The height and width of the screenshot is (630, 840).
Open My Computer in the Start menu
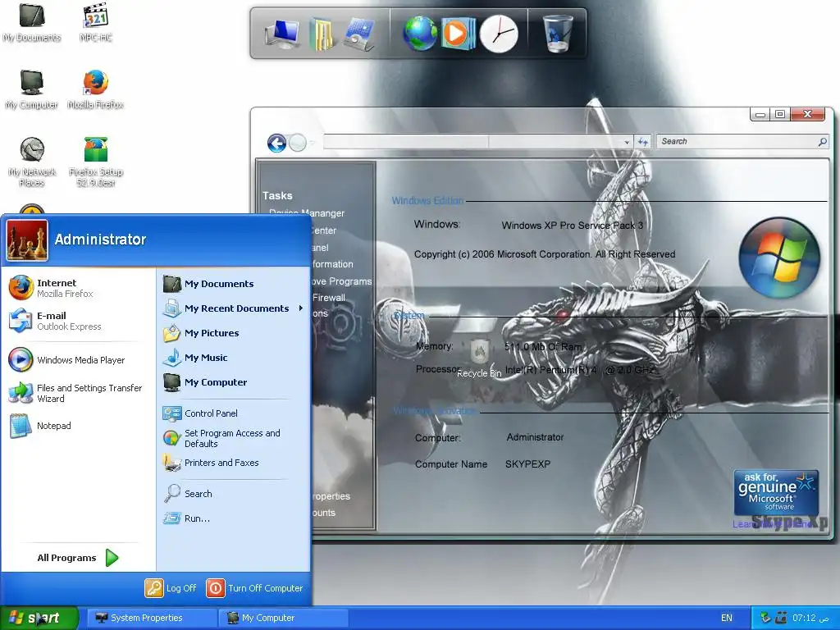click(x=234, y=382)
